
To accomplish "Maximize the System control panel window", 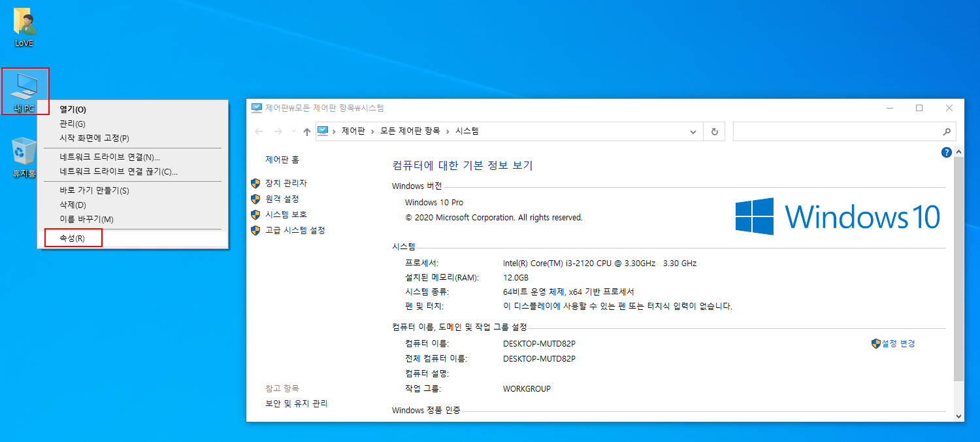I will coord(919,108).
